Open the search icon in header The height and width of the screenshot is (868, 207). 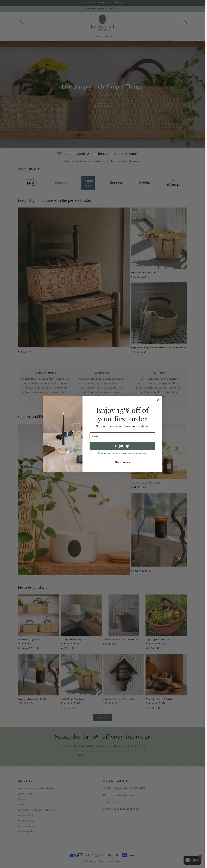pos(21,23)
